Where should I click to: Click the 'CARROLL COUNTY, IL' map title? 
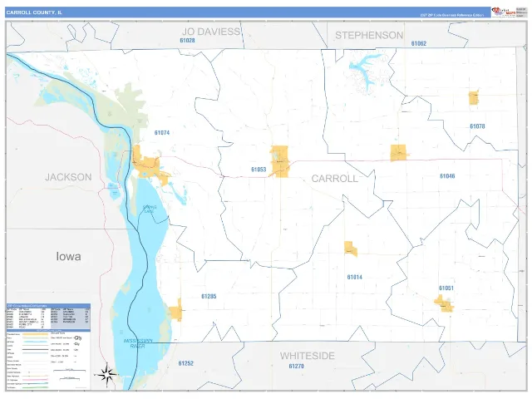34,12
